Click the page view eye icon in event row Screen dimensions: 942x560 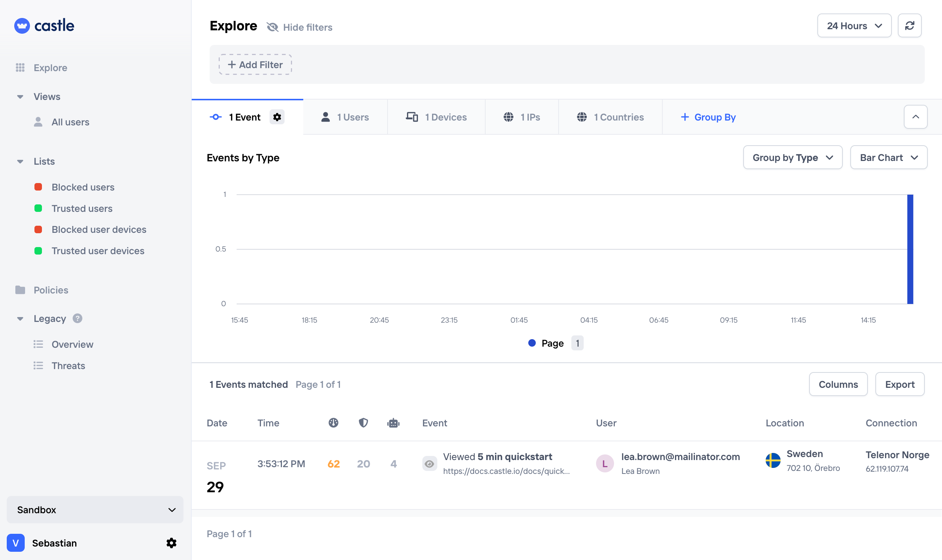429,464
